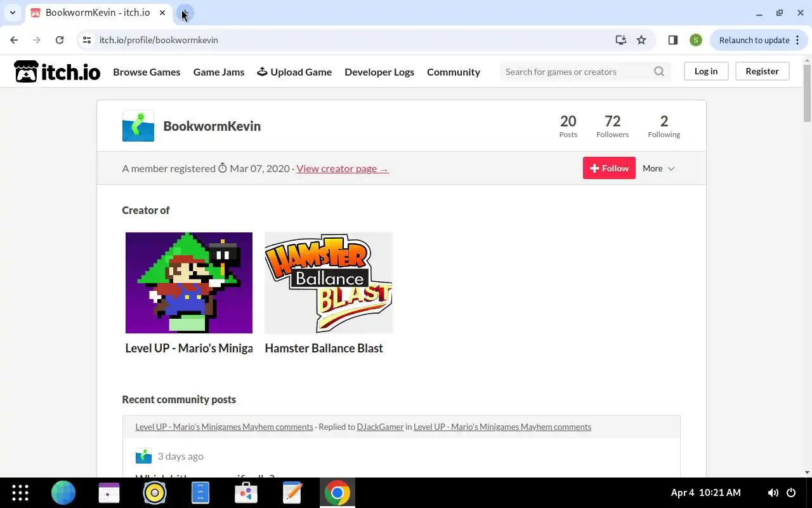Image resolution: width=812 pixels, height=508 pixels.
Task: Bookmark this page with the star icon
Action: [641, 40]
